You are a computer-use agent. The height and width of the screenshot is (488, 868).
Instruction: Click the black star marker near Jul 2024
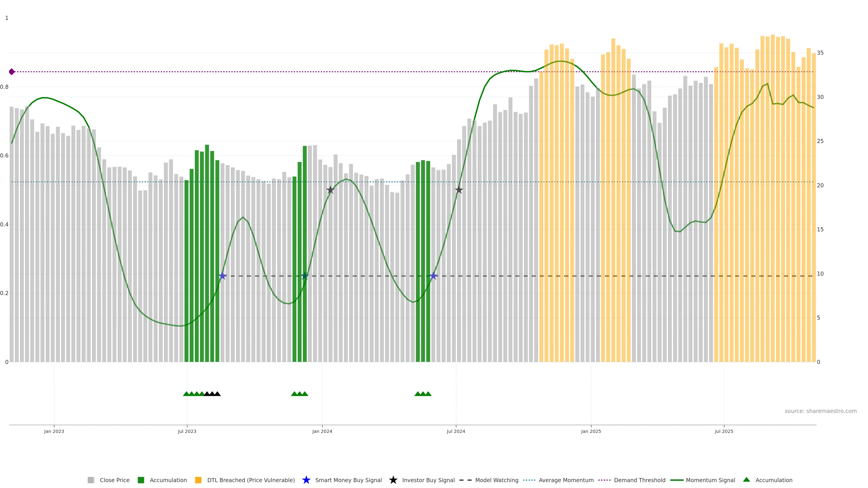click(459, 190)
